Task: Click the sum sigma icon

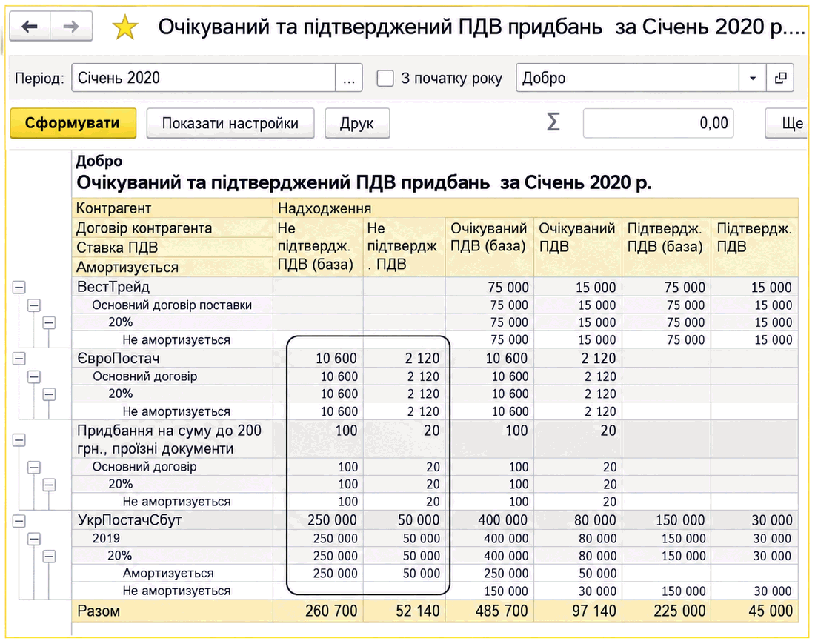Action: [553, 123]
